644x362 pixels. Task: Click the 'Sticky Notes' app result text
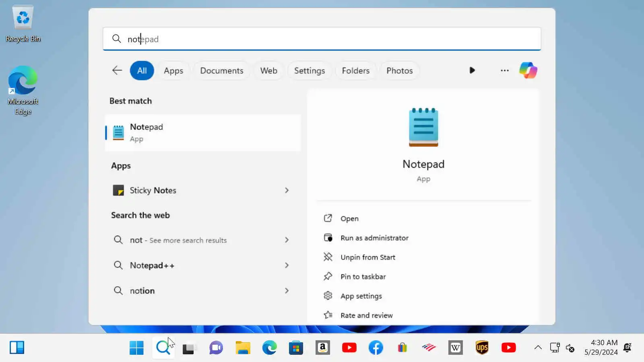coord(153,190)
